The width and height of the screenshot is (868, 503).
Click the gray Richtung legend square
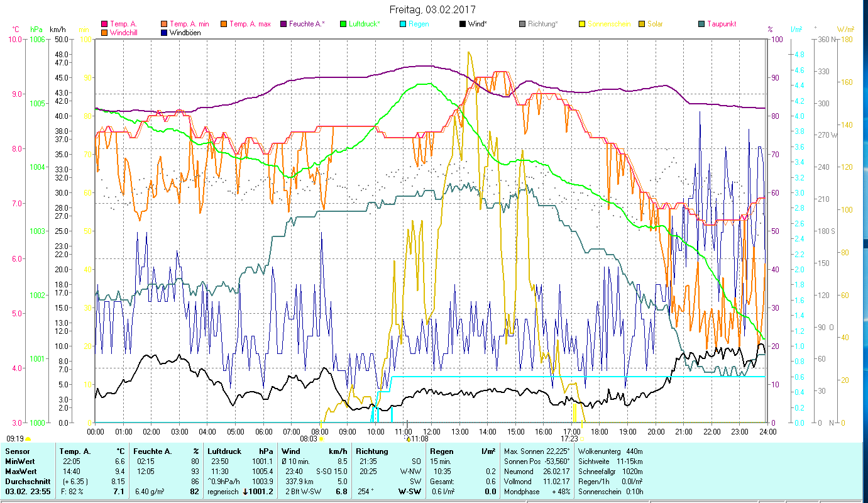click(522, 25)
